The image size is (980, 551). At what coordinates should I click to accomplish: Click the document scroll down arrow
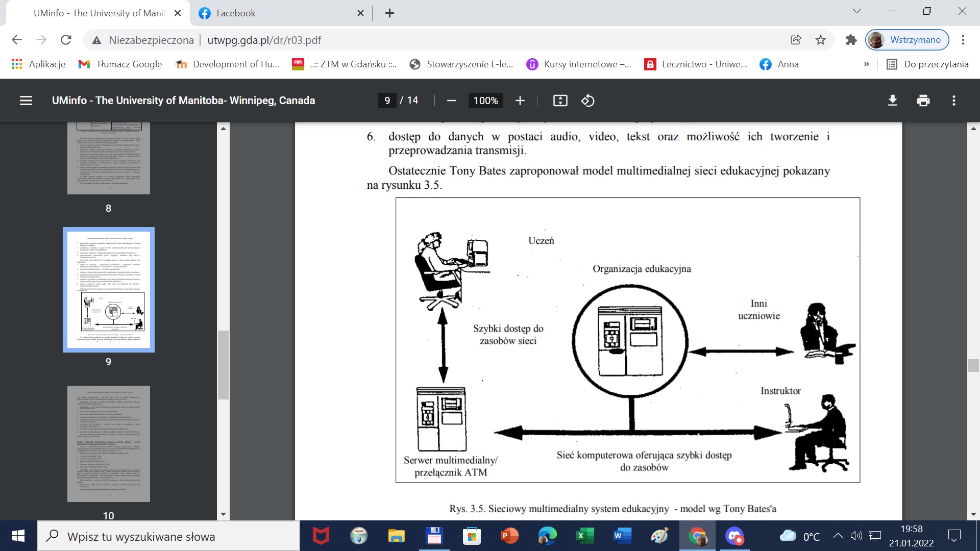pos(973,514)
